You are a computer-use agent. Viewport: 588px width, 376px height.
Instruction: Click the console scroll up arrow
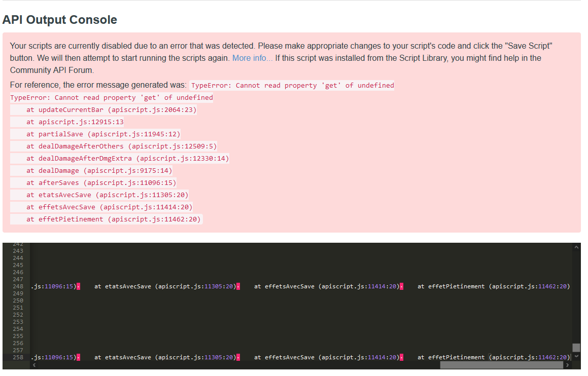pos(576,247)
